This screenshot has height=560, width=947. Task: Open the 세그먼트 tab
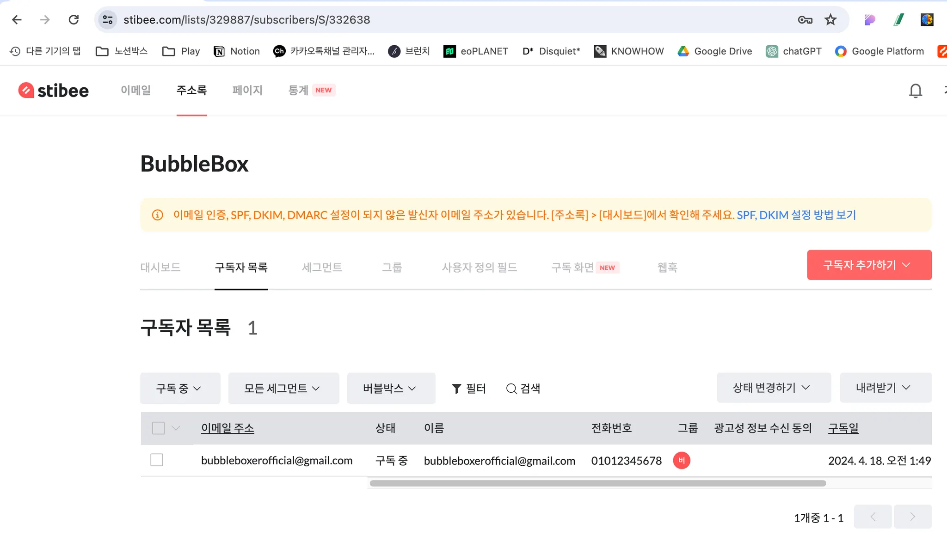coord(322,267)
